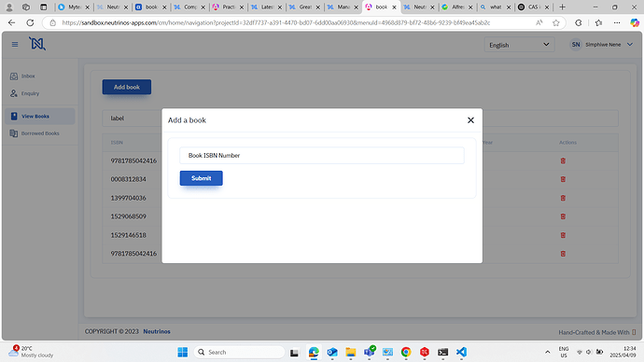Switch to the 'what' search tab

[496, 7]
